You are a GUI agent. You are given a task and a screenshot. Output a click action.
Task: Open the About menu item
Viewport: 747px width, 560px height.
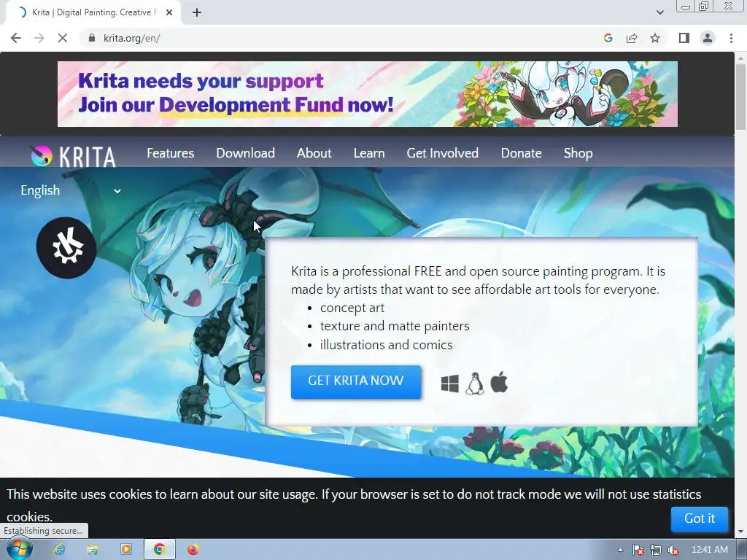(x=314, y=153)
